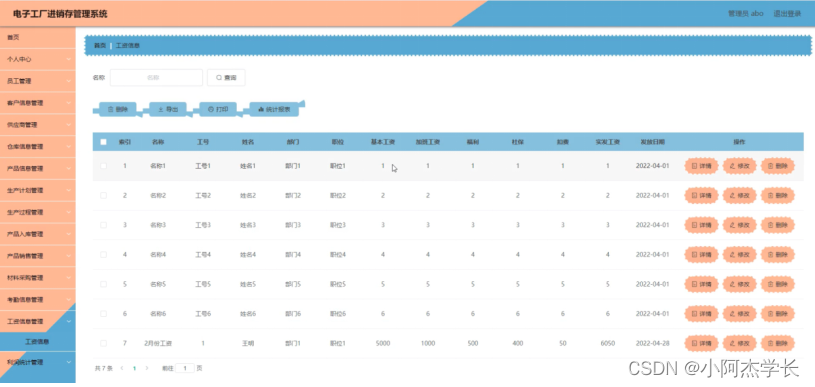Click 修改 for row 2月份工资

coord(740,344)
